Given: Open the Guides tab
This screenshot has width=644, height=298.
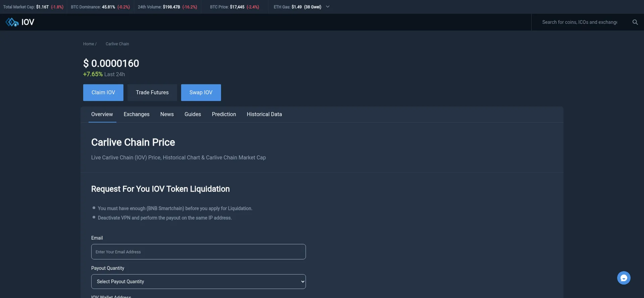Looking at the screenshot, I should pos(193,114).
